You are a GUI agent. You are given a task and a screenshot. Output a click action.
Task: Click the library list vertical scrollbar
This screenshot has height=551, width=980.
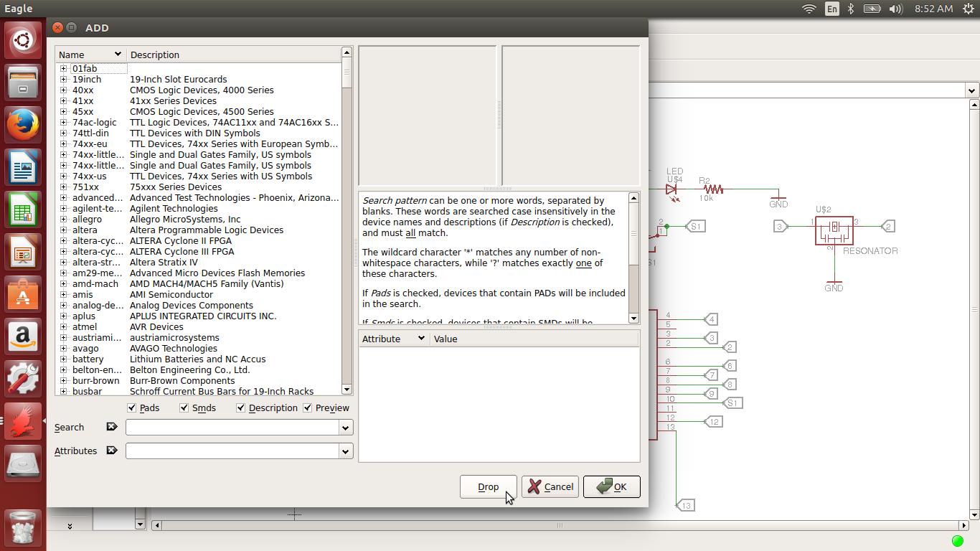pyautogui.click(x=347, y=221)
